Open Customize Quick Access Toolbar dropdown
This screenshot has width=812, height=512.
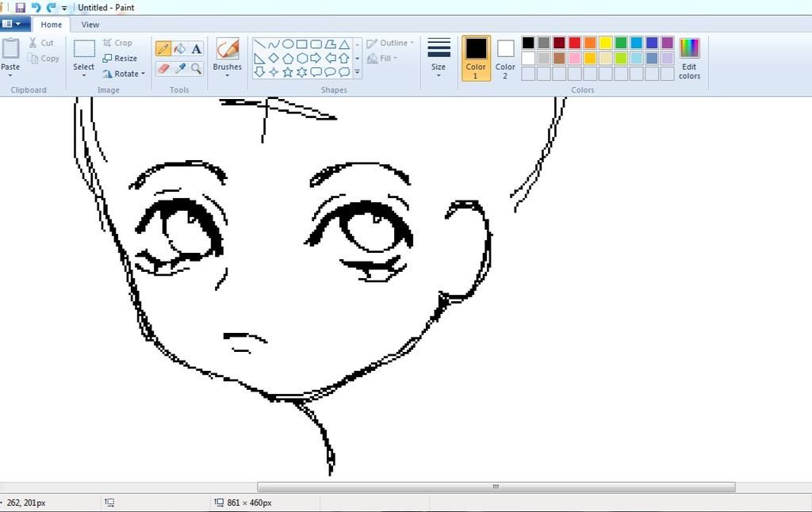[64, 8]
